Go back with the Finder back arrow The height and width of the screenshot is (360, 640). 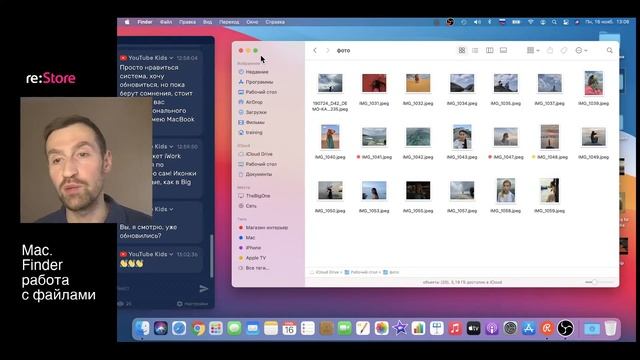click(315, 51)
